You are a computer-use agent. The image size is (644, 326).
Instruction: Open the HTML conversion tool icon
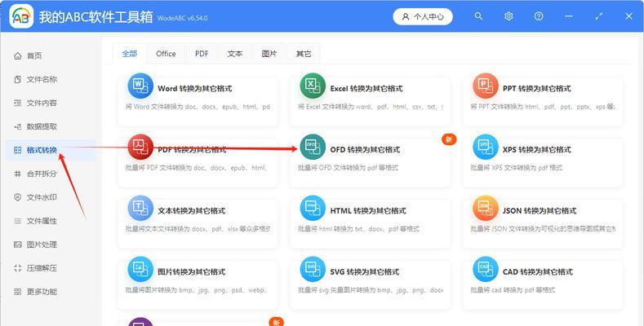313,208
